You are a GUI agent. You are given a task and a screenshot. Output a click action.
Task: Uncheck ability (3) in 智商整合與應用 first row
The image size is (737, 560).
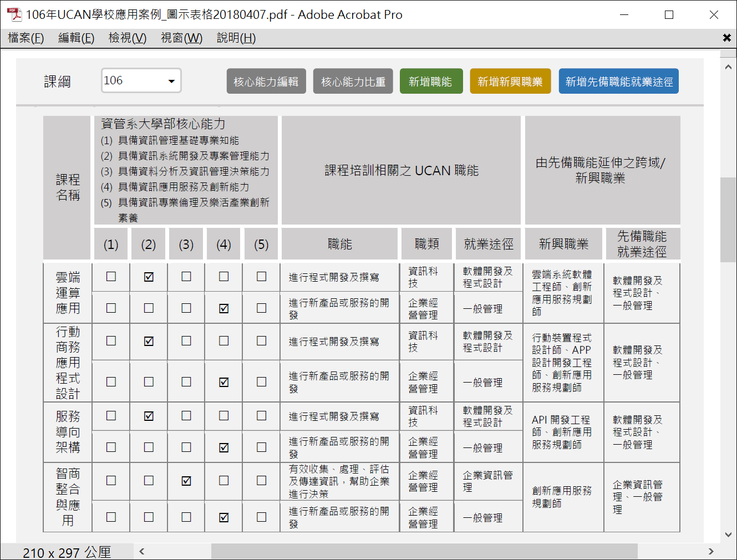[186, 481]
